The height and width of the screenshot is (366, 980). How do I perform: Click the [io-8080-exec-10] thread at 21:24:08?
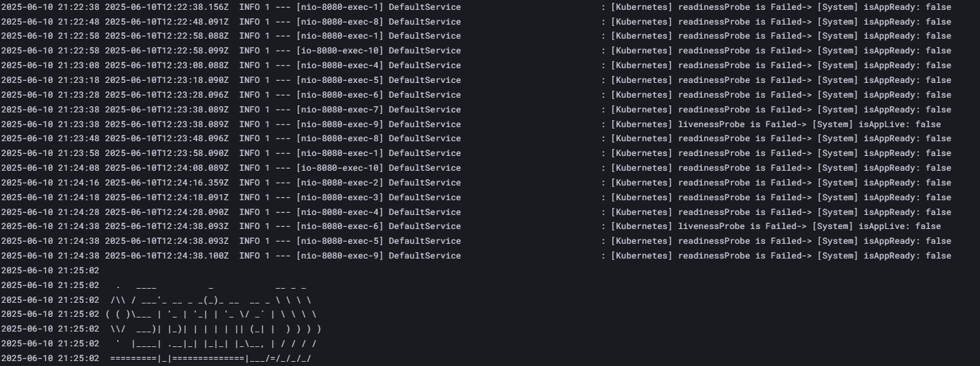click(340, 168)
